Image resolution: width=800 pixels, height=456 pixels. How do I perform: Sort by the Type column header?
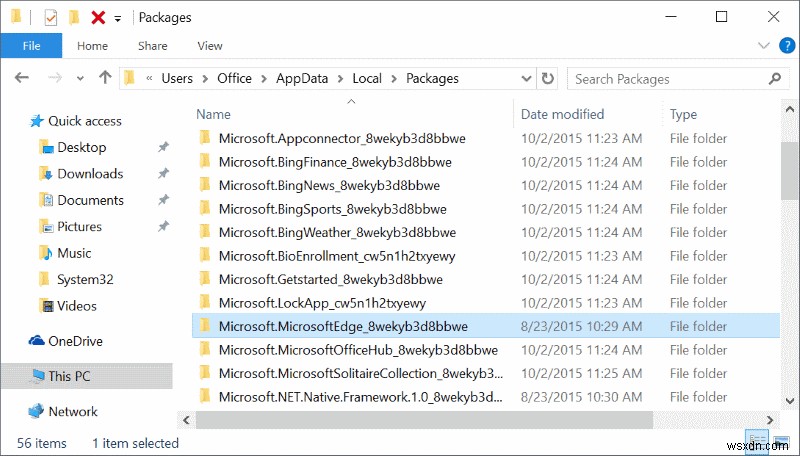(683, 115)
